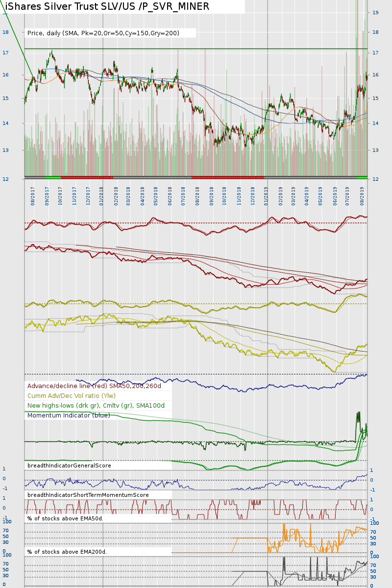Click the Advance/decline line (red) legend entry

[94, 386]
